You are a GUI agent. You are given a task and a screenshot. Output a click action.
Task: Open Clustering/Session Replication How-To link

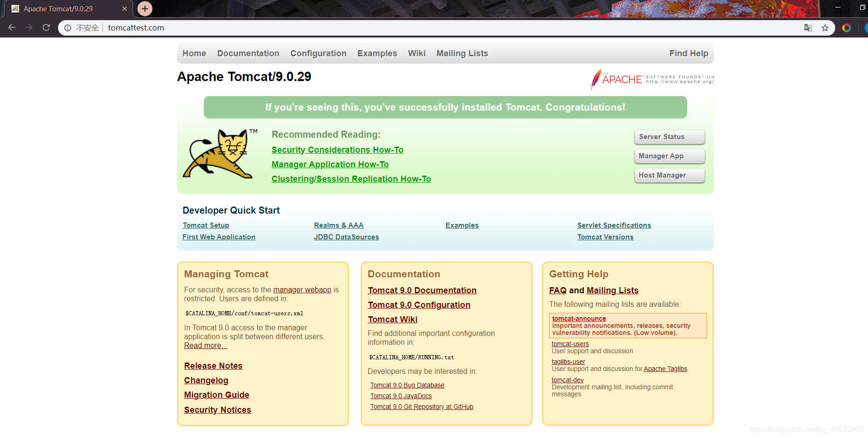click(x=351, y=179)
